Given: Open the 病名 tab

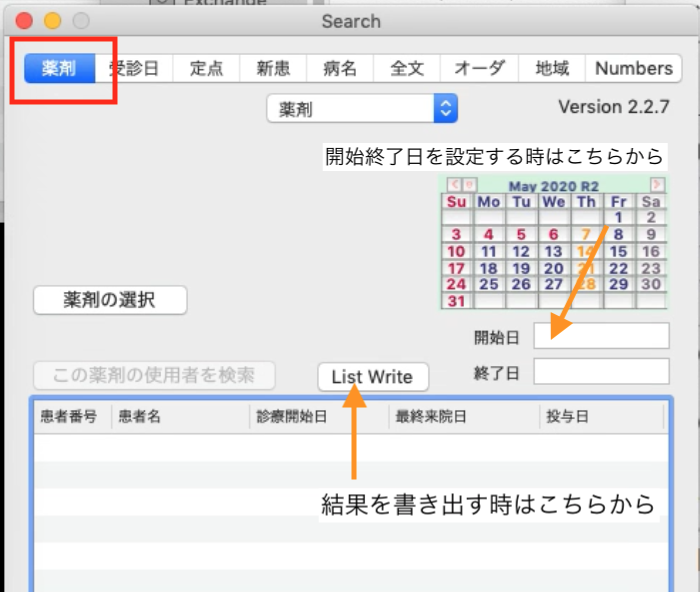Looking at the screenshot, I should (339, 68).
